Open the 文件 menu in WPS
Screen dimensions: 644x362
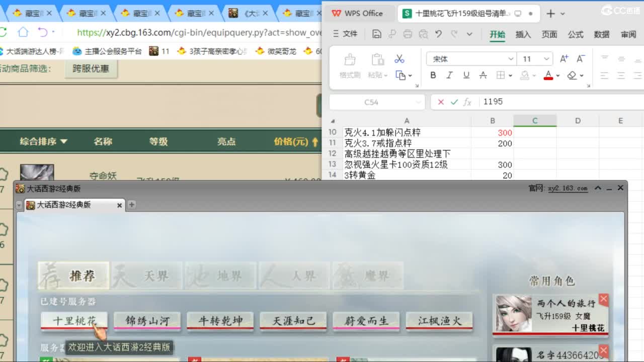[345, 34]
